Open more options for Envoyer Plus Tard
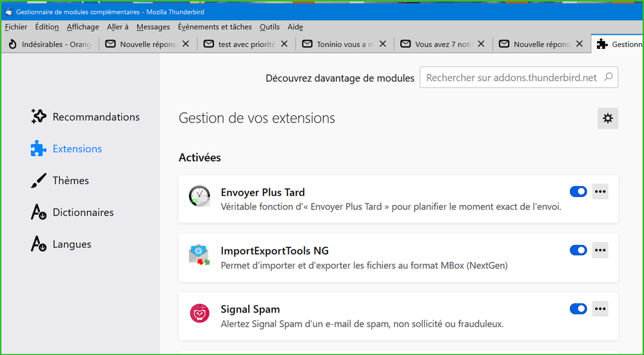 pyautogui.click(x=600, y=192)
